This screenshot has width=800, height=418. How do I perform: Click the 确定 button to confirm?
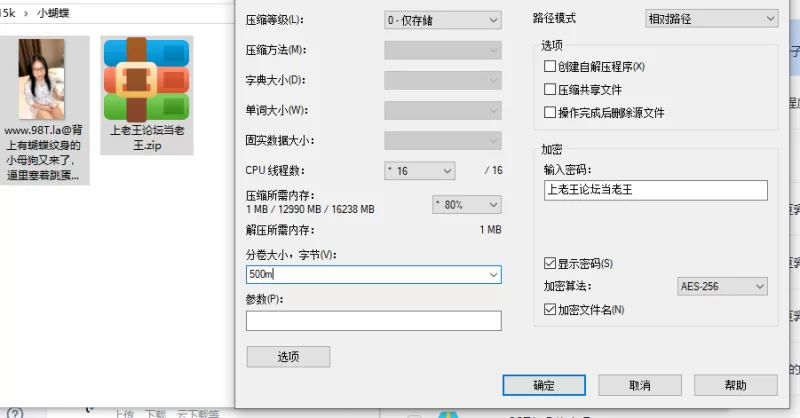(x=543, y=385)
